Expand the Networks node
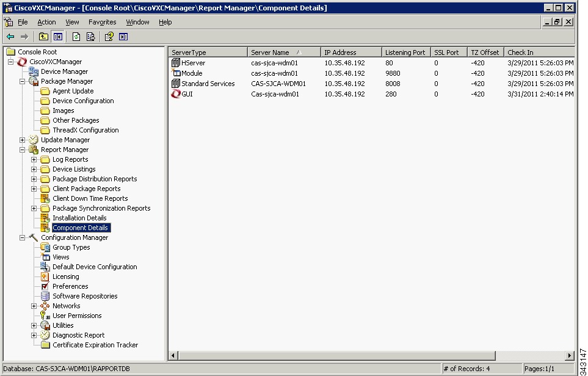588x376 pixels. click(x=34, y=306)
